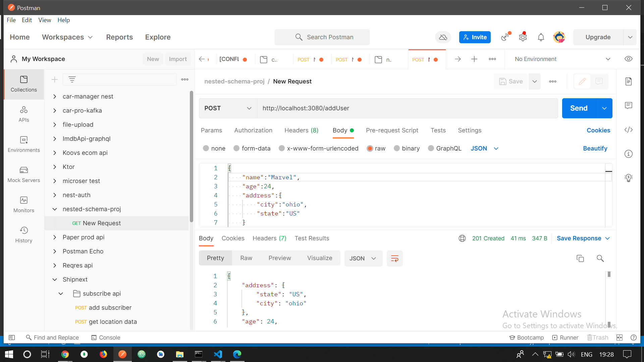Open the comments icon in right sidebar
Image resolution: width=644 pixels, height=362 pixels.
629,106
